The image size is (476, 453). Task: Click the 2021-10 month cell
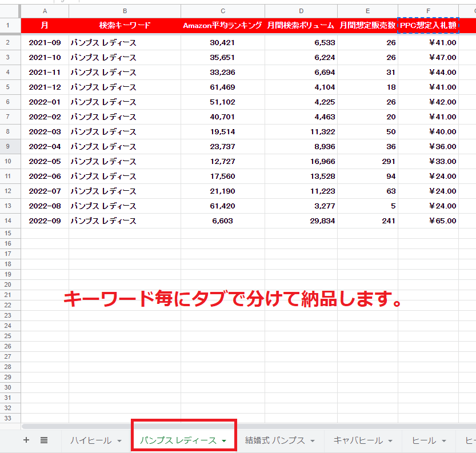tap(45, 58)
